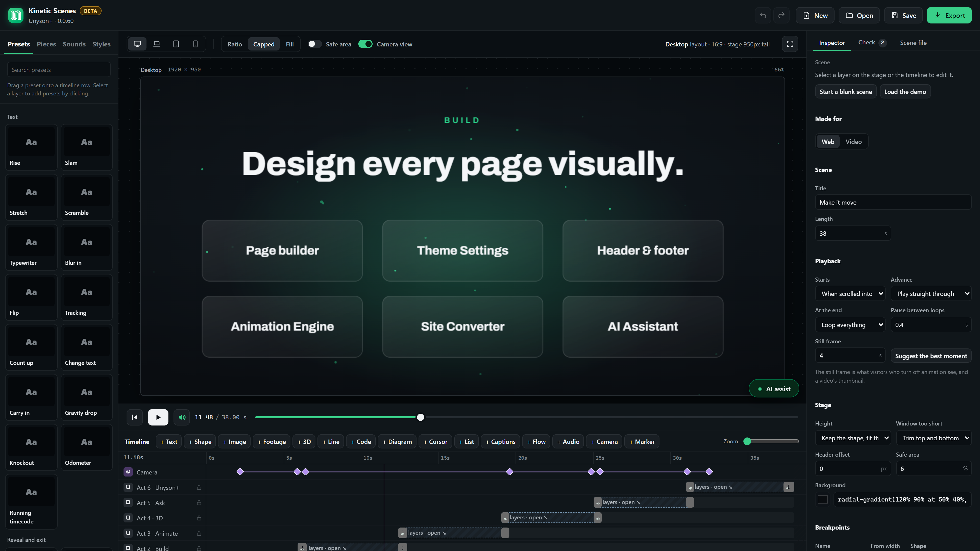Click Suggest the best moment
Screen dimensions: 980x551
[x=931, y=356]
